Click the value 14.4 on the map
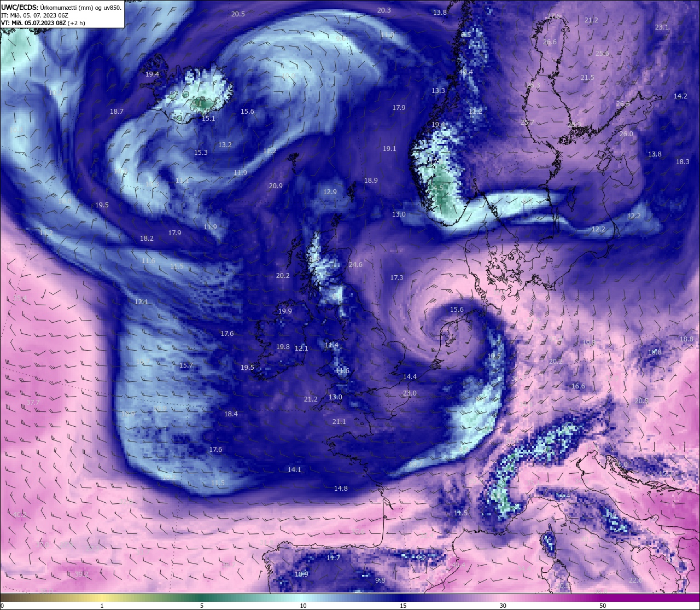The image size is (700, 610). pyautogui.click(x=410, y=377)
